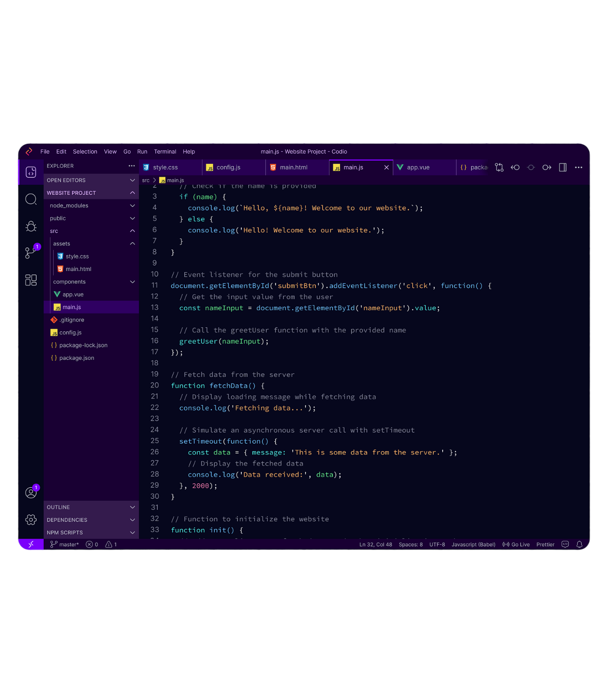Open the Run menu
Viewport: 608px width, 700px height.
tap(142, 151)
